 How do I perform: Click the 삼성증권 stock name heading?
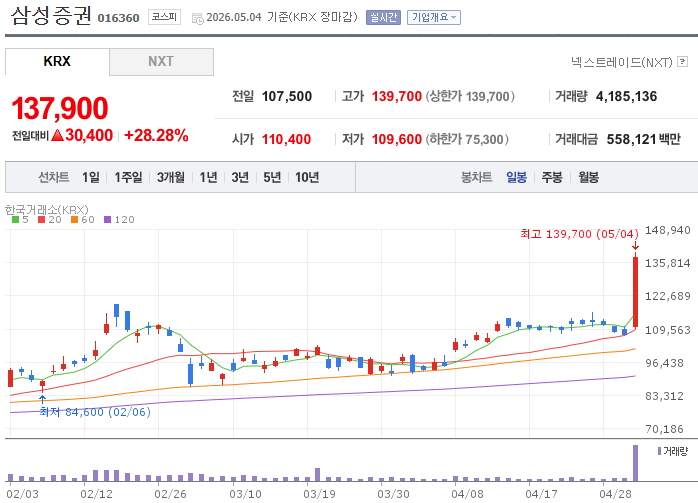coord(51,16)
